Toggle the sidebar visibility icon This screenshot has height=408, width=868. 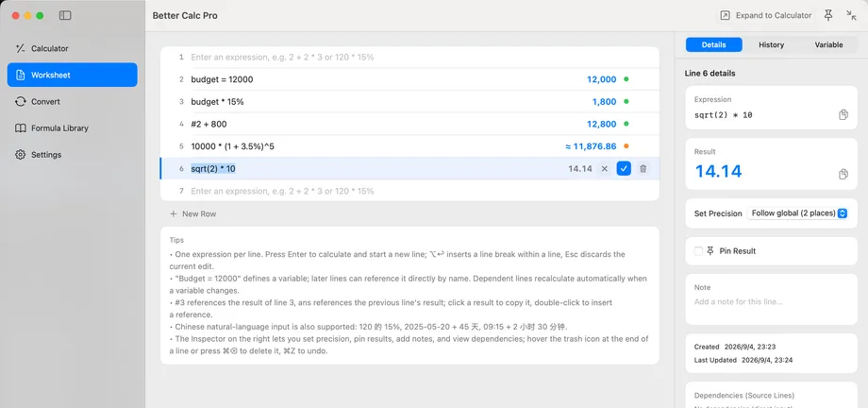click(x=65, y=15)
